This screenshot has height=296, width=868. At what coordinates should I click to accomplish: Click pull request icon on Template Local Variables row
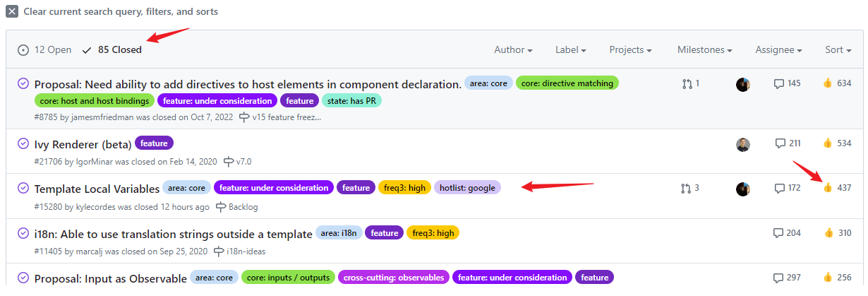pos(686,189)
